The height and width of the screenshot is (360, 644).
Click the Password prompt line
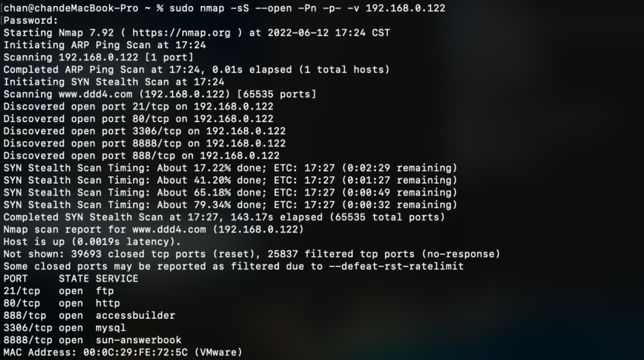pos(31,20)
